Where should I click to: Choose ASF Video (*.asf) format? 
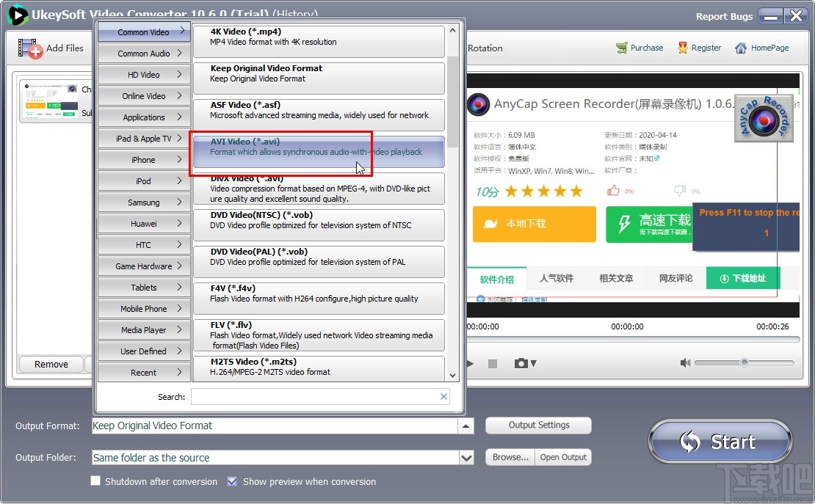319,115
